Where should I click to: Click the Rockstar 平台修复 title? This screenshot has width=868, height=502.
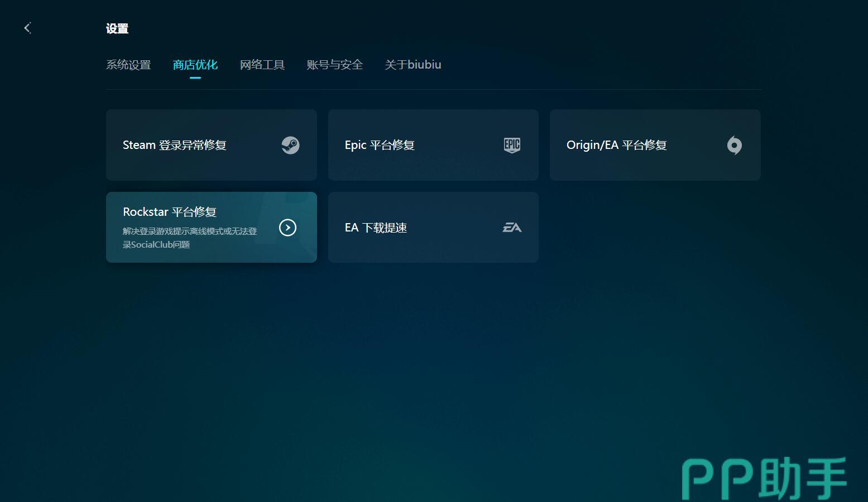tap(169, 212)
